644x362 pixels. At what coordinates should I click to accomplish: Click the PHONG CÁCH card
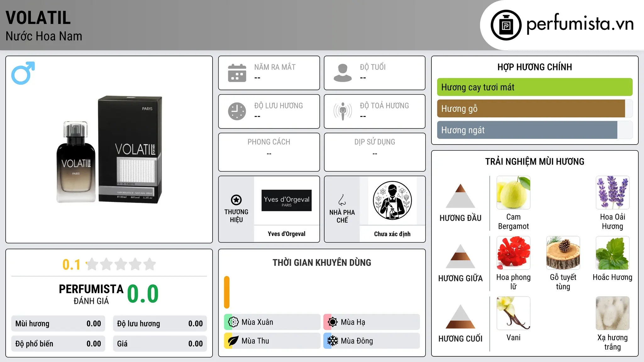tap(269, 152)
